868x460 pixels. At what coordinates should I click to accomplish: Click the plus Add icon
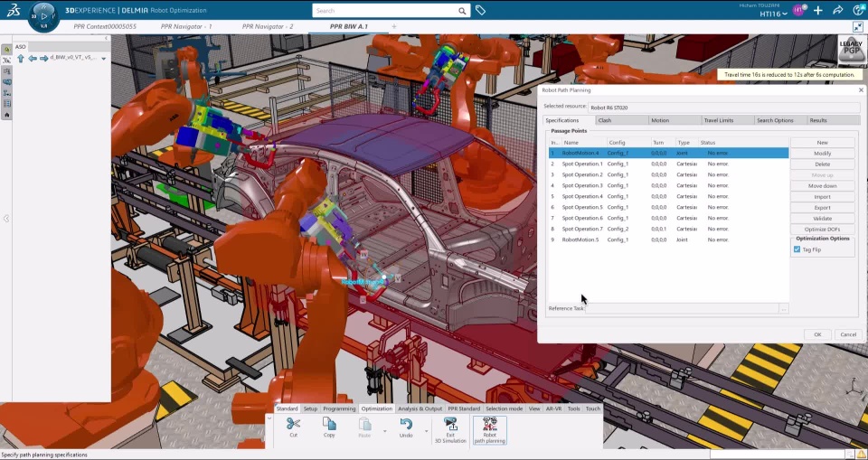pyautogui.click(x=818, y=10)
